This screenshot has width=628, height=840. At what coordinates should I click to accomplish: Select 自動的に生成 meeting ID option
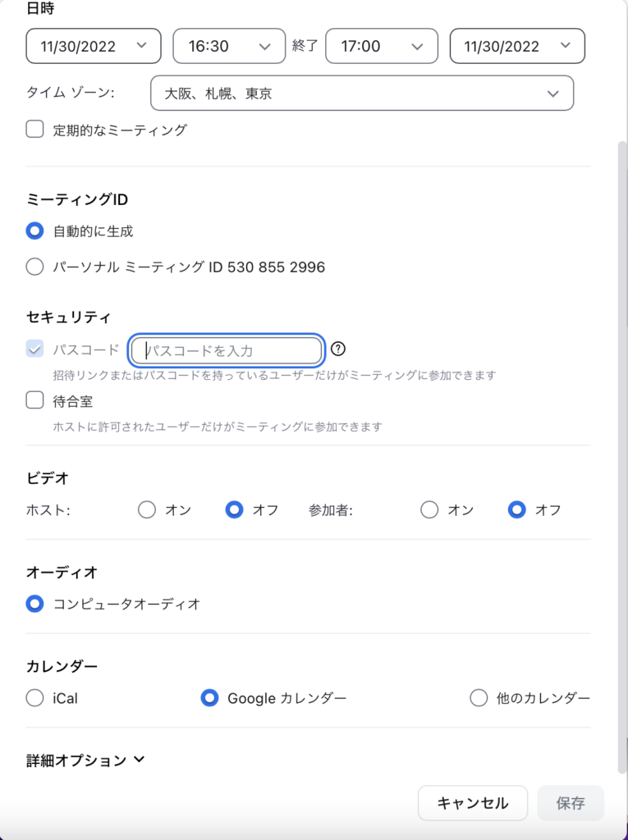tap(34, 231)
